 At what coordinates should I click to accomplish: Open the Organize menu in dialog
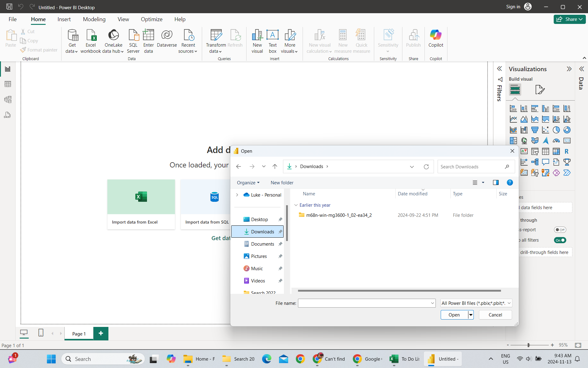point(248,182)
